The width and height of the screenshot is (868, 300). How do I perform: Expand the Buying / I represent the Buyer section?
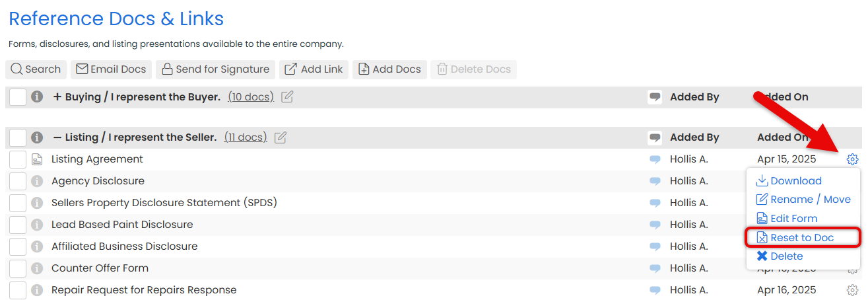(57, 97)
